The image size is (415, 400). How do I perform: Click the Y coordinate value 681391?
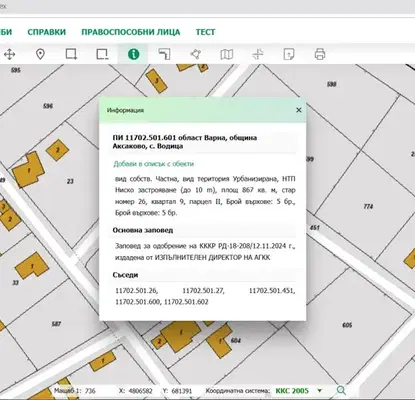[x=182, y=391]
